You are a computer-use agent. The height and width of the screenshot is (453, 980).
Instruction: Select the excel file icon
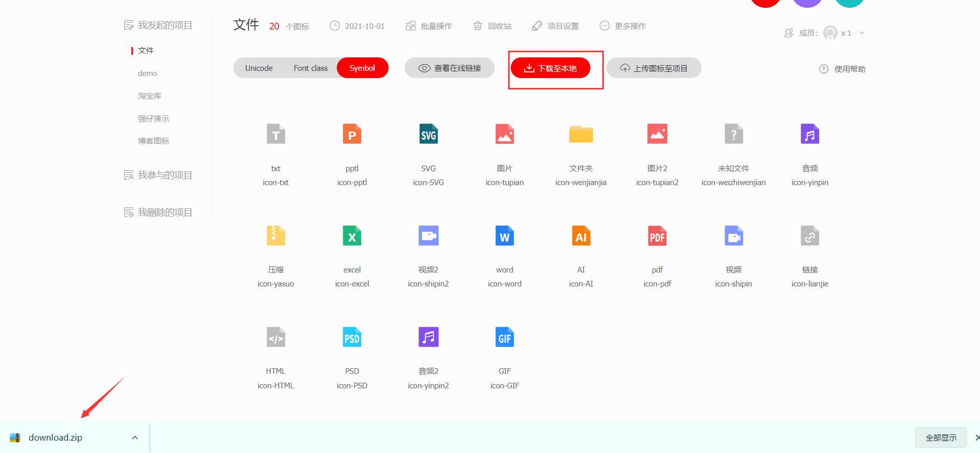(x=352, y=236)
